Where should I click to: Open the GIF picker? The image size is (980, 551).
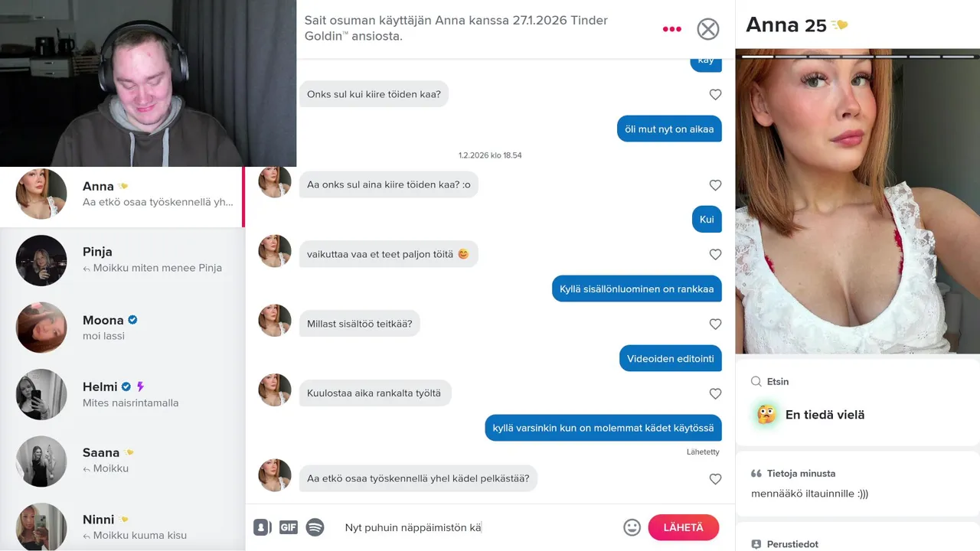click(288, 527)
